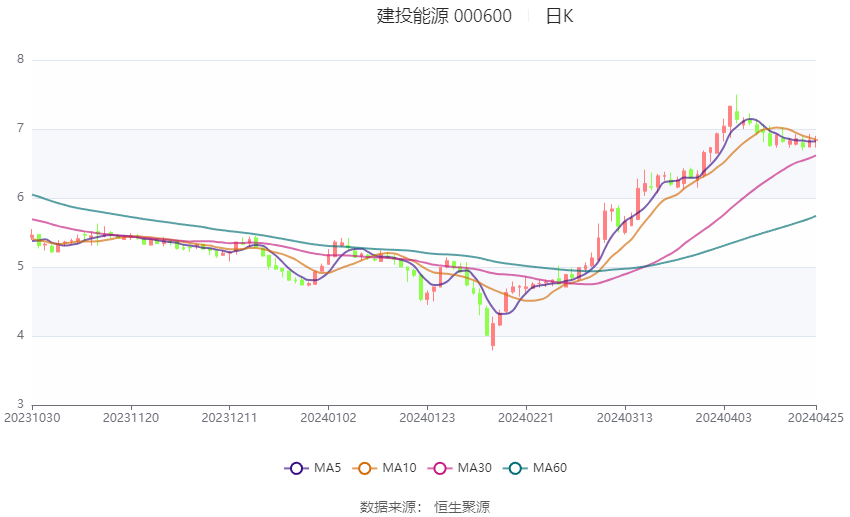Click the 20231211 date axis label
This screenshot has width=850, height=517.
(229, 418)
